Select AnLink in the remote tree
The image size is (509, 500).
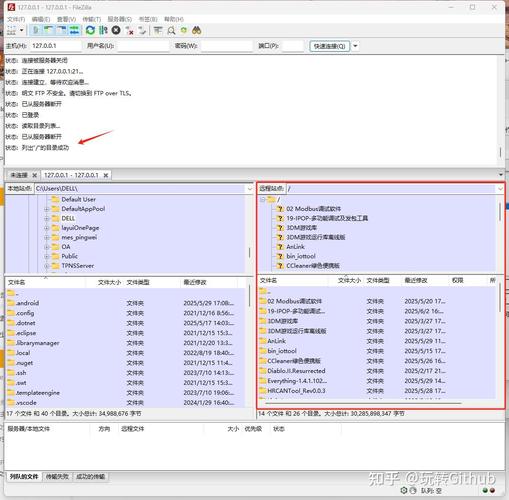click(x=295, y=247)
